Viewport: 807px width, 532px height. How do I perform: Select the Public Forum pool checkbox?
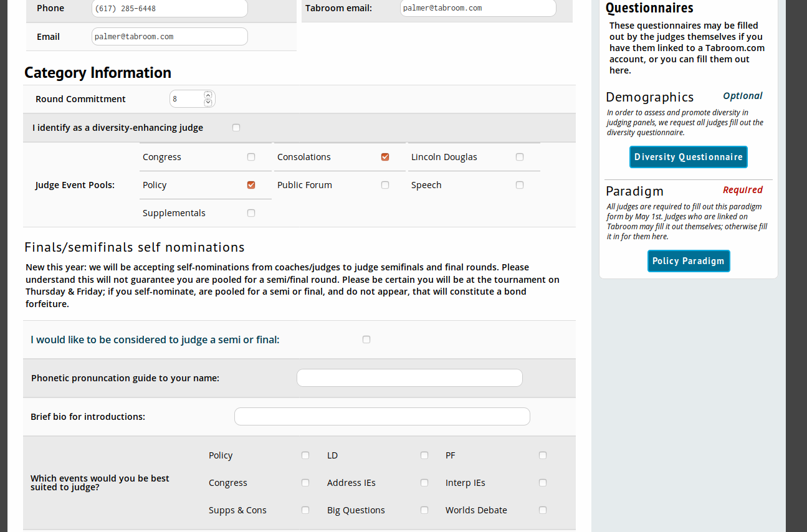[385, 185]
